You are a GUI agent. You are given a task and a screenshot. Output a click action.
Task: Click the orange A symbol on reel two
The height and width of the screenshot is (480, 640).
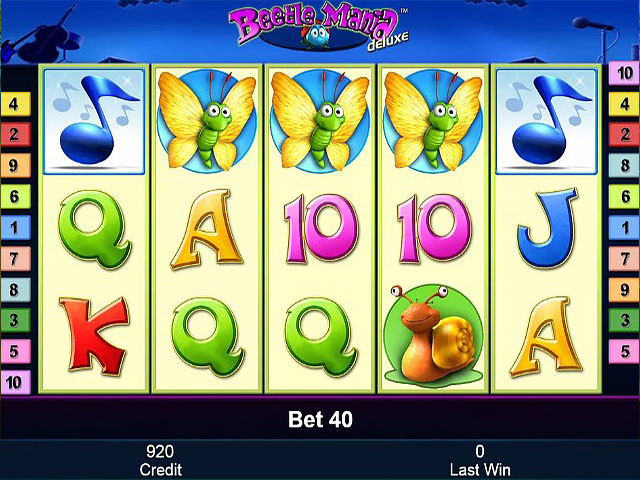(207, 229)
